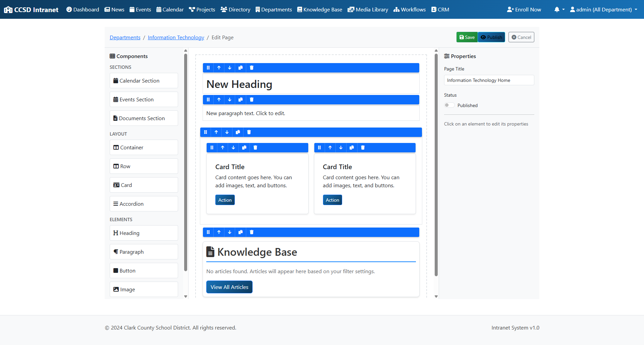Toggle the Published status switch
Viewport: 644px width, 345px height.
pyautogui.click(x=449, y=105)
